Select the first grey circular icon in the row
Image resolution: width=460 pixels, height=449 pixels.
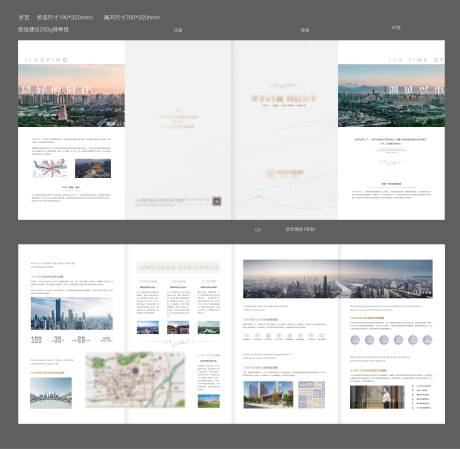point(355,340)
